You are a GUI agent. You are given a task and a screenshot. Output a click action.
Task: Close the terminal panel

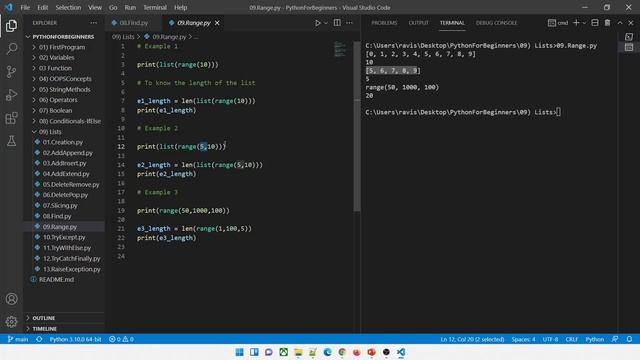tap(631, 23)
